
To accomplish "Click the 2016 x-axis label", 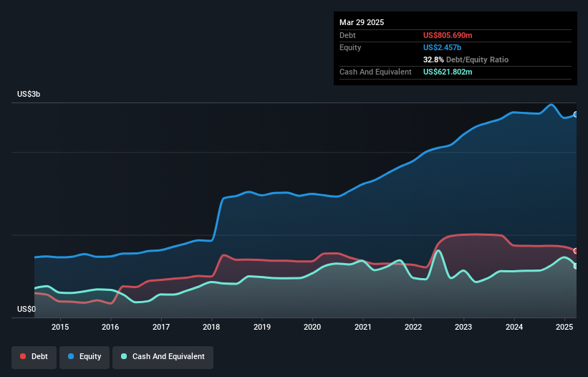I will pos(110,327).
